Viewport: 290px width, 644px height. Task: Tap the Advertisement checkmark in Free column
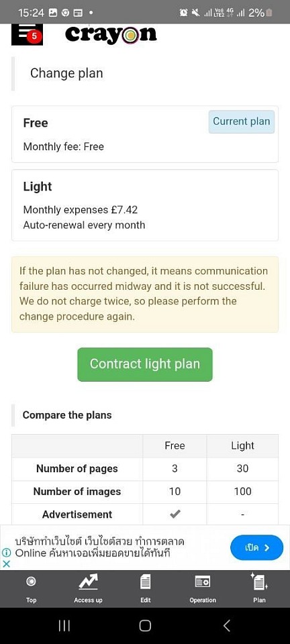tap(175, 515)
